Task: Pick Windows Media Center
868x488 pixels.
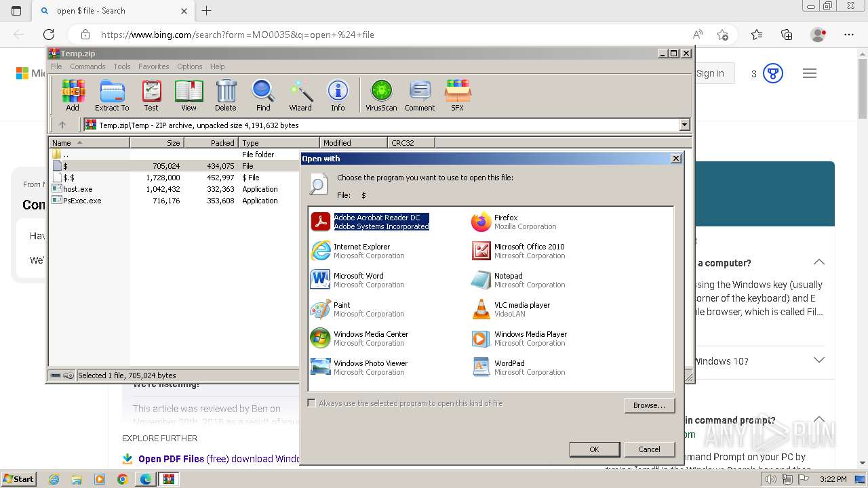Action: coord(360,338)
